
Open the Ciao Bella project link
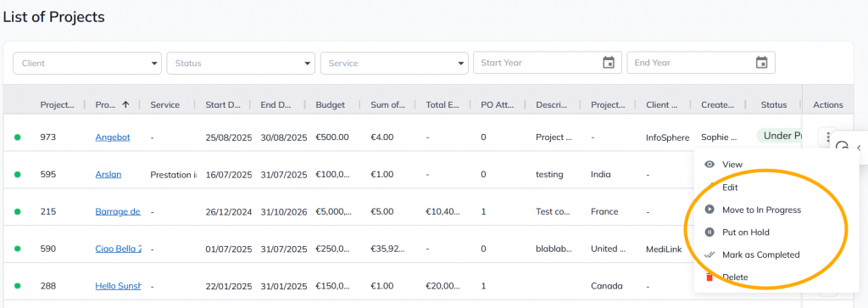click(x=118, y=249)
